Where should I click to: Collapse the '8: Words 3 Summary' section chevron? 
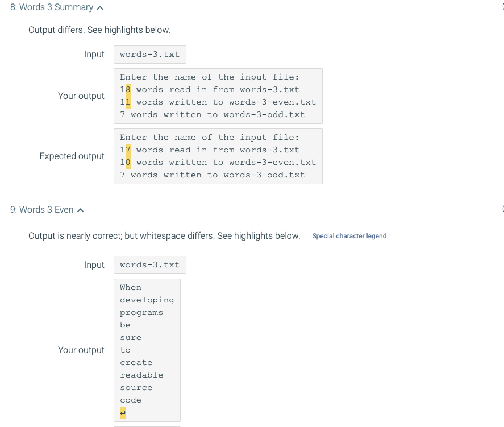(x=99, y=7)
